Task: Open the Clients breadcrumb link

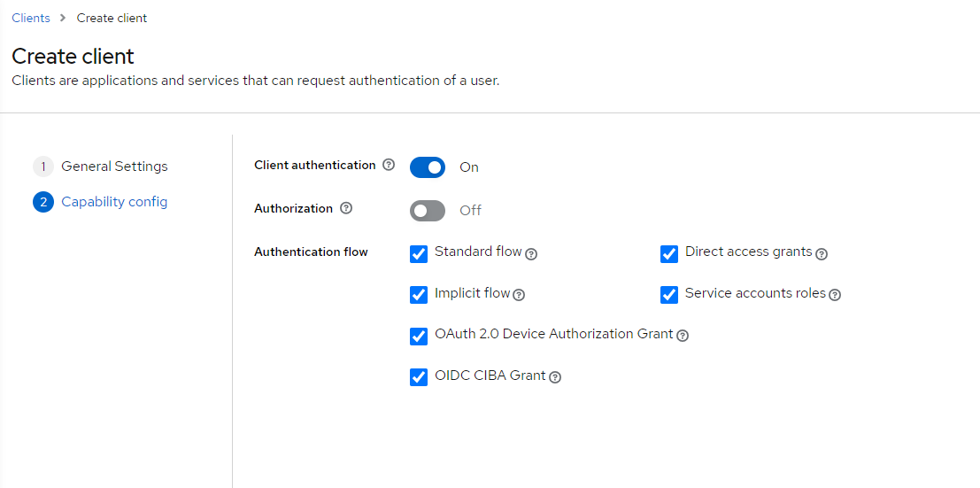Action: click(x=31, y=18)
